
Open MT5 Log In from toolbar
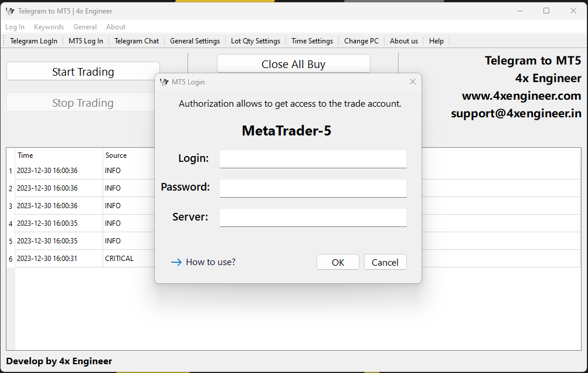86,41
